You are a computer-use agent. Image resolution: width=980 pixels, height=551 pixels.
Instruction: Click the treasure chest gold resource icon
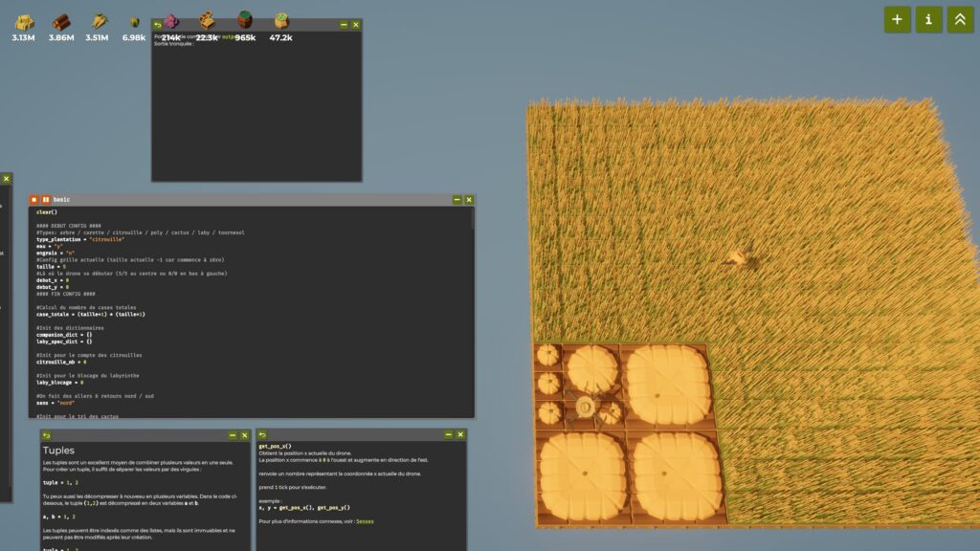pos(207,20)
